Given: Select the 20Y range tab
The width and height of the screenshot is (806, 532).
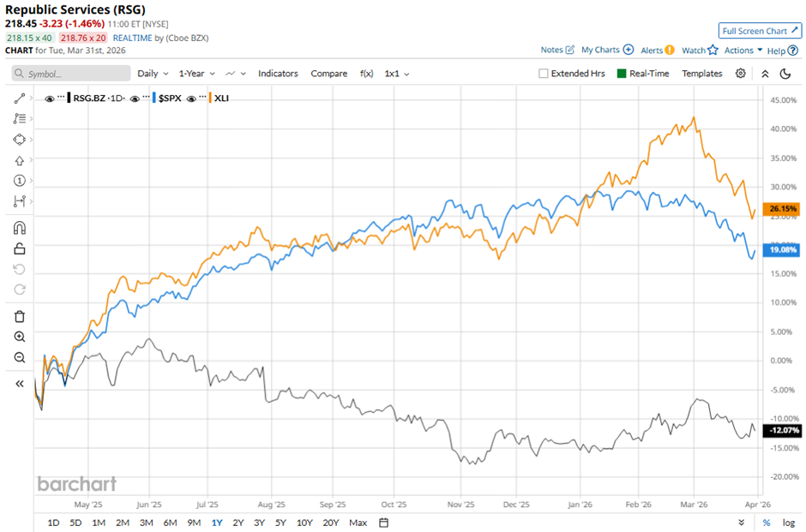Looking at the screenshot, I should click(x=330, y=523).
